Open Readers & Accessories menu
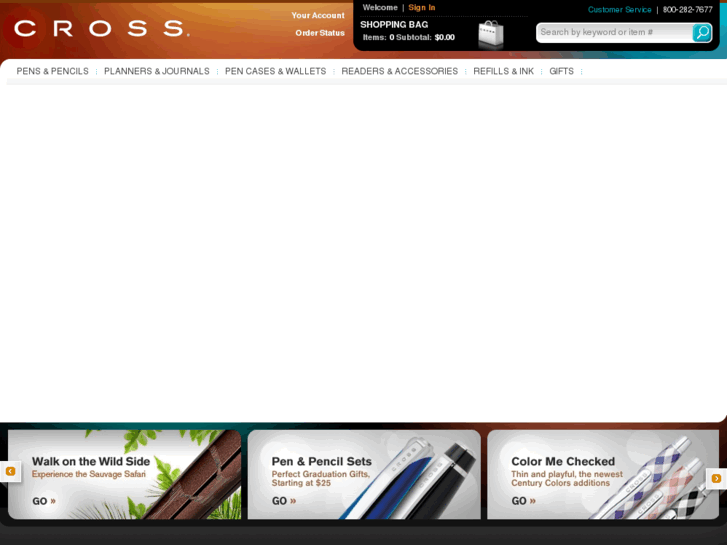 pyautogui.click(x=400, y=71)
